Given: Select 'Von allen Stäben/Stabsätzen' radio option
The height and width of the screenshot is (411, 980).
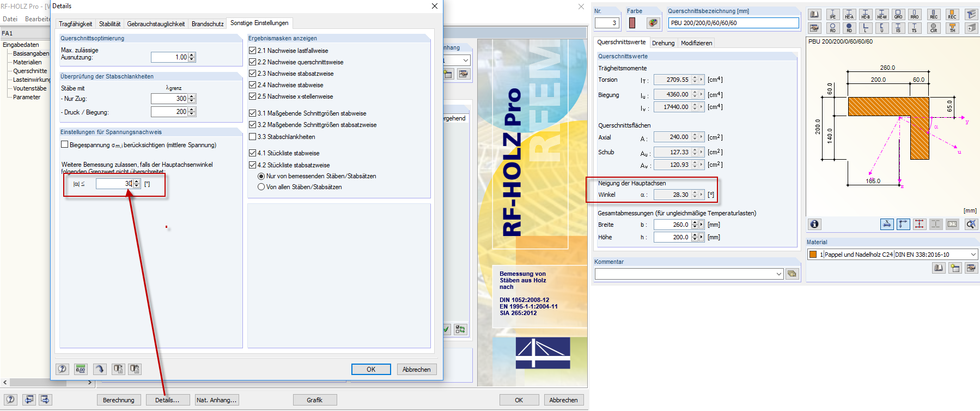Looking at the screenshot, I should coord(261,187).
